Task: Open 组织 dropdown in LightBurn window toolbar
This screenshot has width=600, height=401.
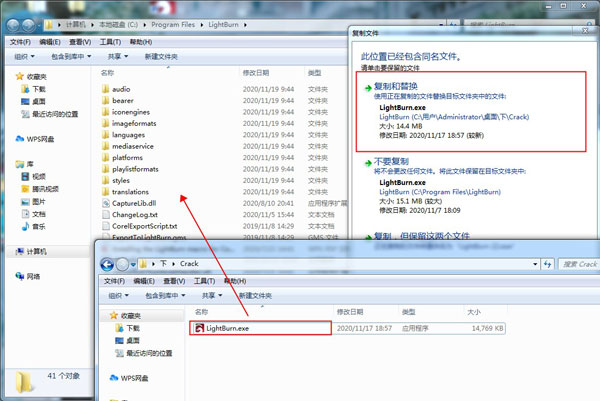Action: point(24,57)
